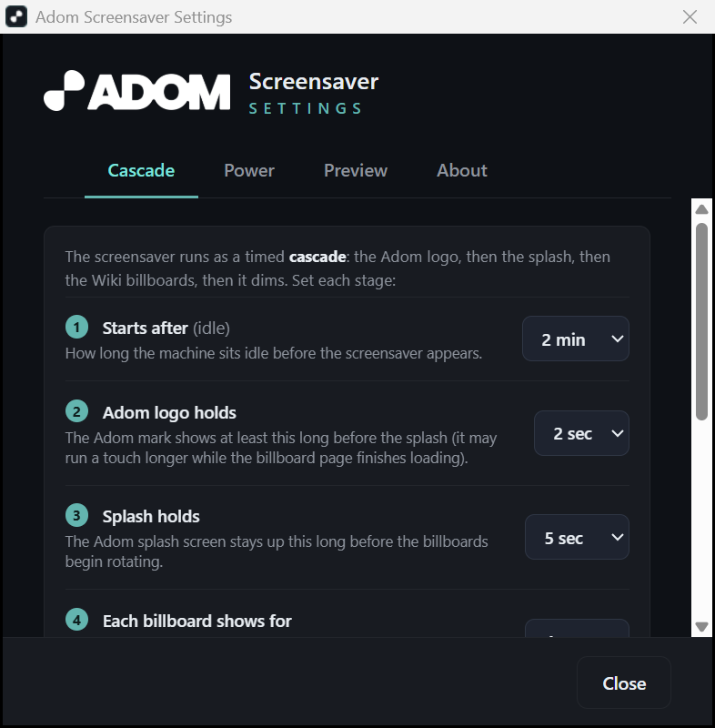Click the bold word 'cascade' in the description
This screenshot has width=715, height=728.
(317, 257)
